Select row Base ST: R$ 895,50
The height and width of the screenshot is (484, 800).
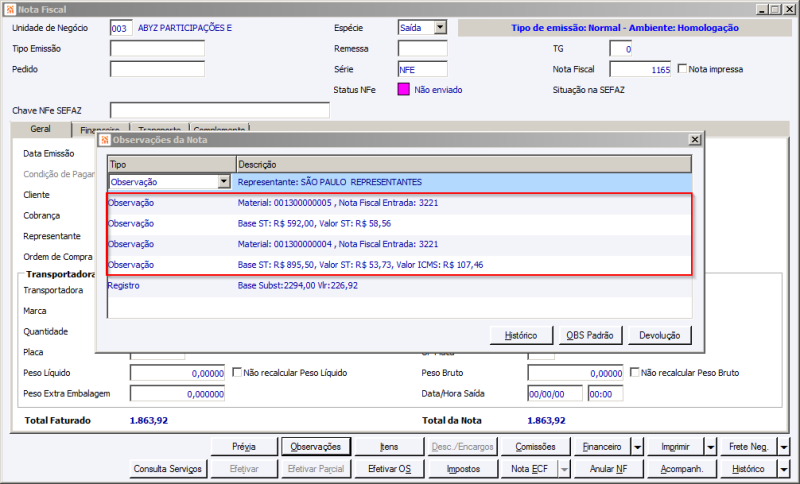coord(399,265)
